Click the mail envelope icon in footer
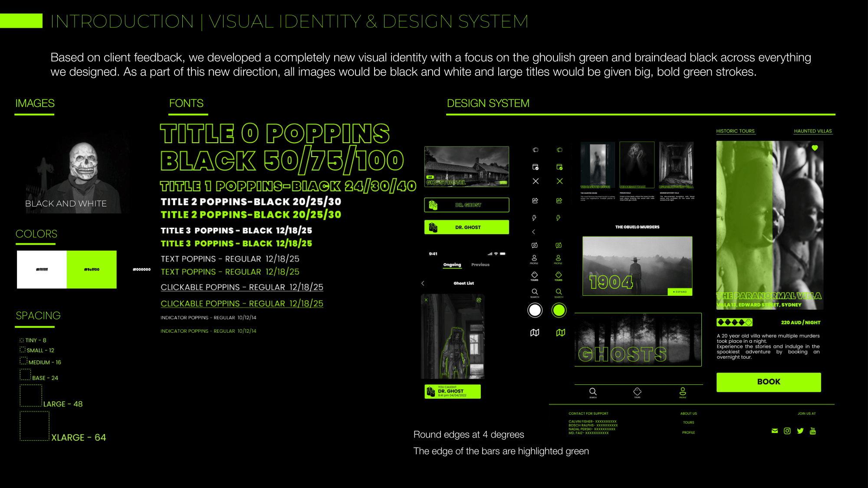 [775, 431]
